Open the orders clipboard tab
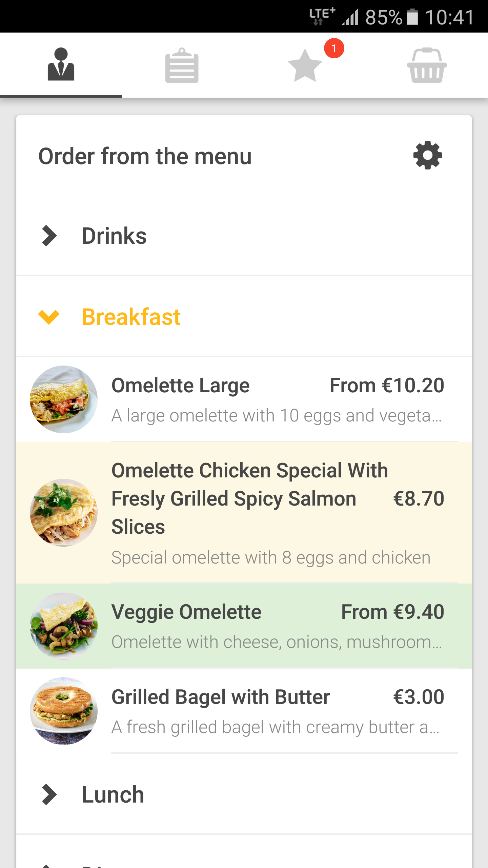488x868 pixels. point(182,65)
